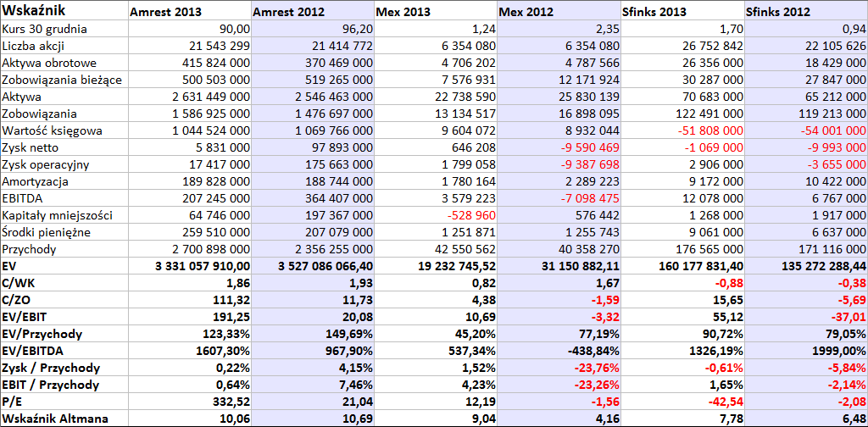Viewport: 868px width, 427px height.
Task: Click the cell with value 12 171 924
Action: click(x=559, y=80)
